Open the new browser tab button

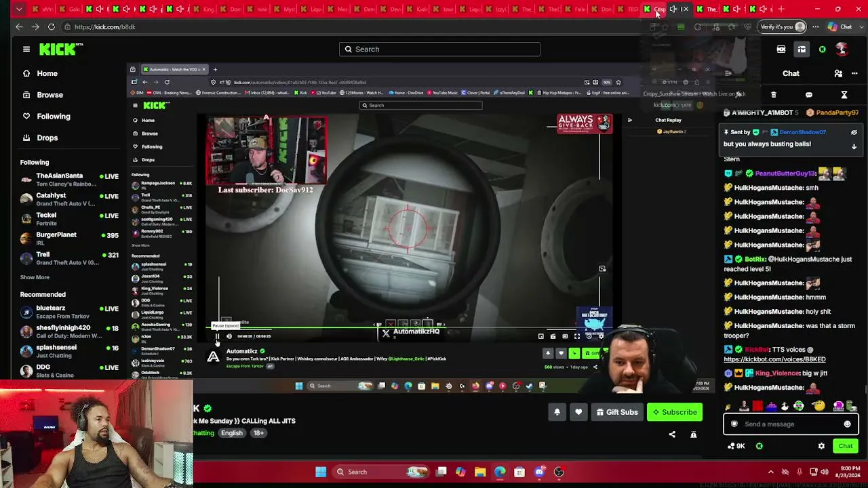(781, 9)
